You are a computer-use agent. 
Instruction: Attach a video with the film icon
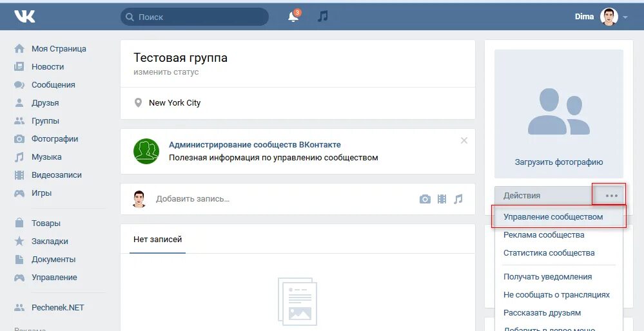pyautogui.click(x=442, y=200)
